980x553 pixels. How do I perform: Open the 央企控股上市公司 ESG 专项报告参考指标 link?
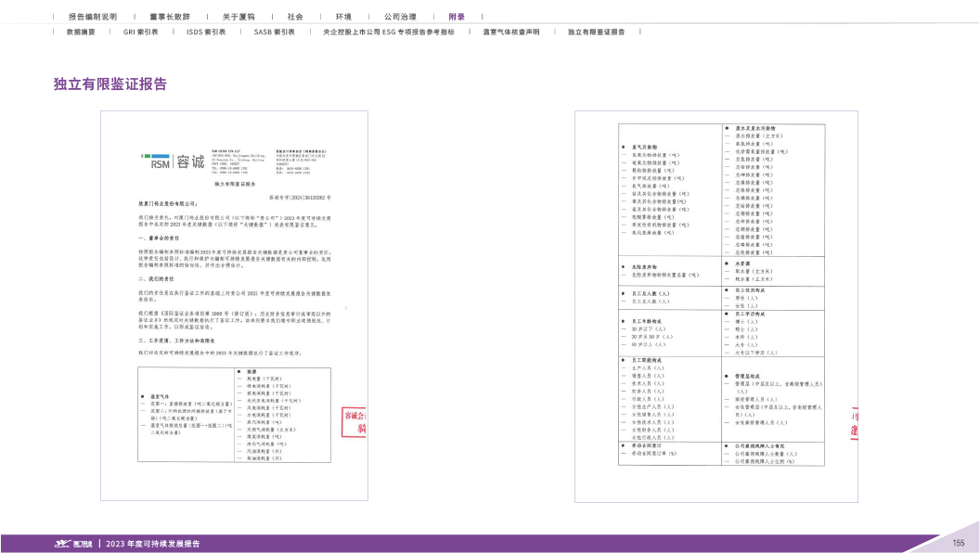pos(388,32)
